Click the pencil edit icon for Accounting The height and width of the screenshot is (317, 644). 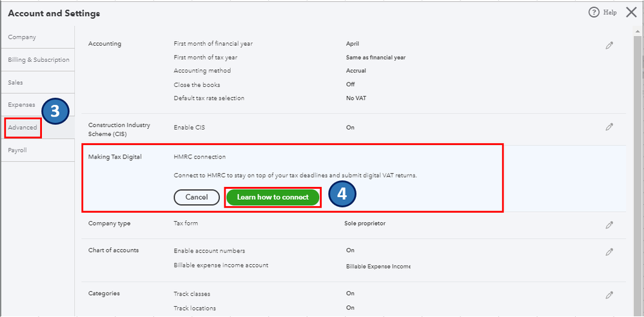[609, 45]
